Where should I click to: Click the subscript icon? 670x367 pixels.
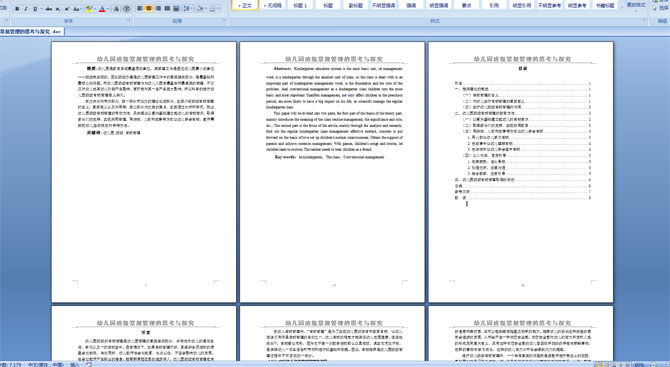[x=58, y=9]
